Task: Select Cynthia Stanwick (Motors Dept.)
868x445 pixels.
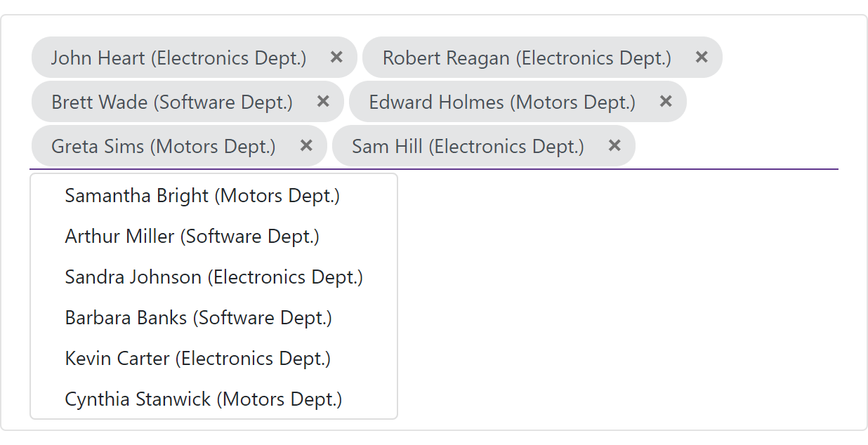Action: click(x=203, y=399)
